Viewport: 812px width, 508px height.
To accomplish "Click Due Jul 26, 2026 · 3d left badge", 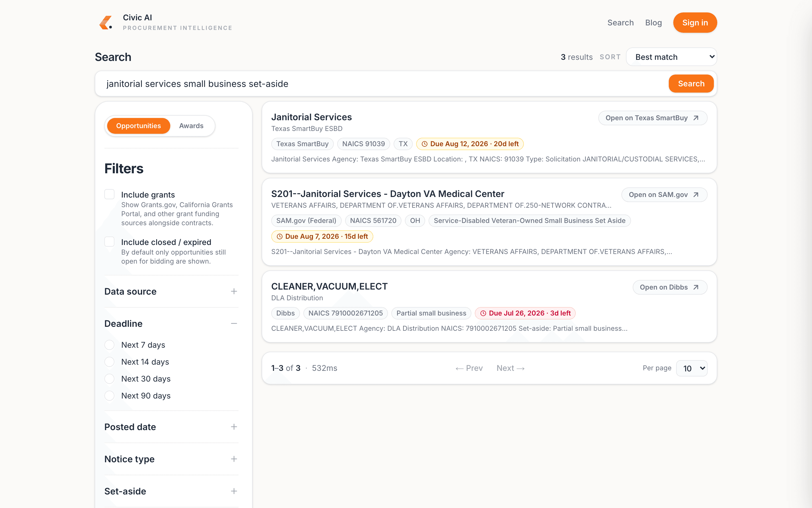I will point(525,313).
